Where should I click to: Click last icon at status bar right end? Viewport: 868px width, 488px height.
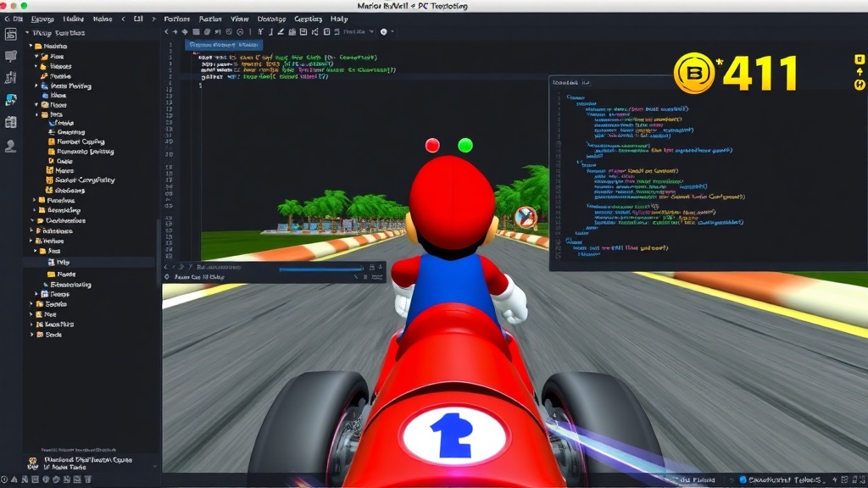pyautogui.click(x=861, y=480)
